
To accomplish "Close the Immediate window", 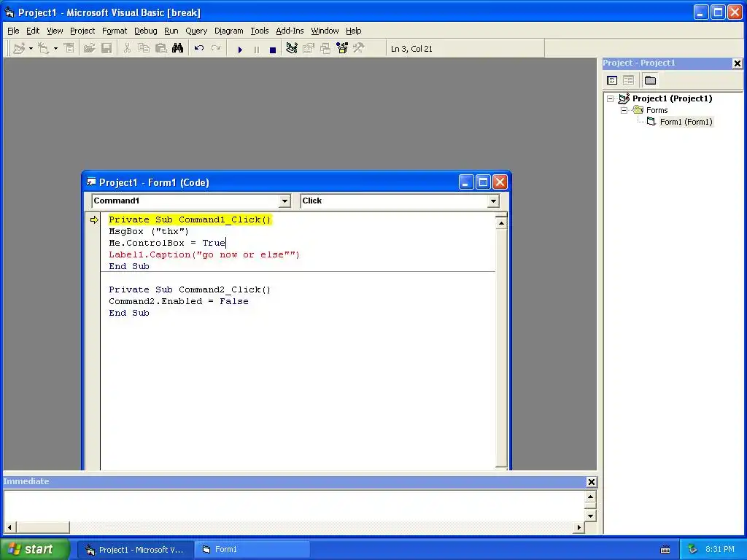I will point(591,482).
